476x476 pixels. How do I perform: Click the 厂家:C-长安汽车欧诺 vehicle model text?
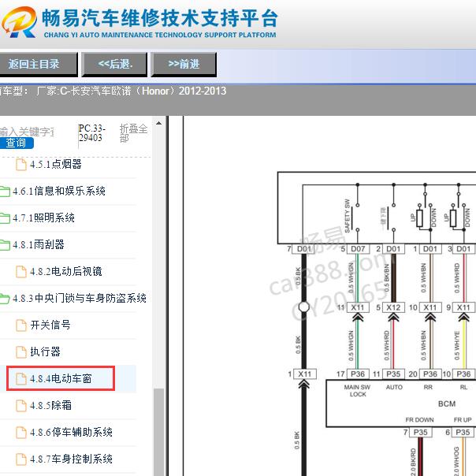[x=131, y=91]
